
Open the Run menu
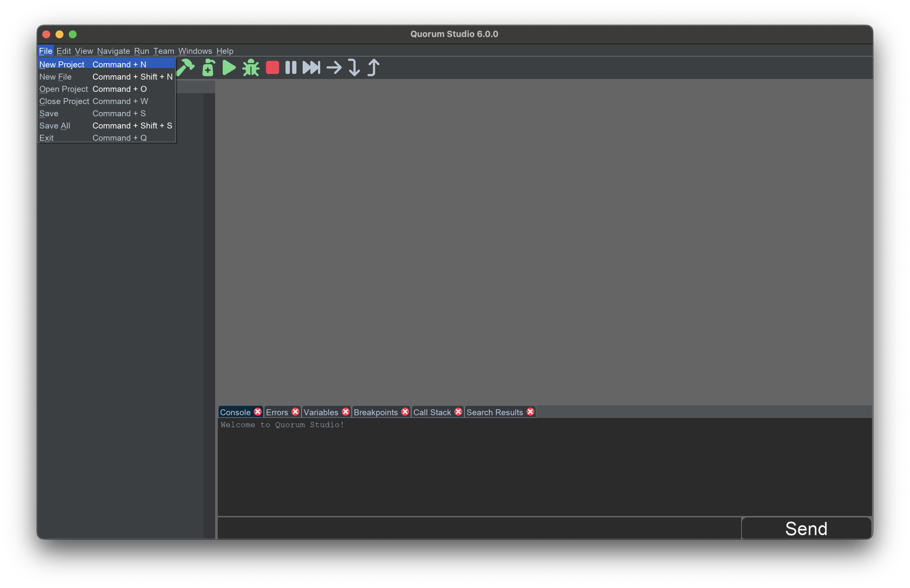click(141, 51)
